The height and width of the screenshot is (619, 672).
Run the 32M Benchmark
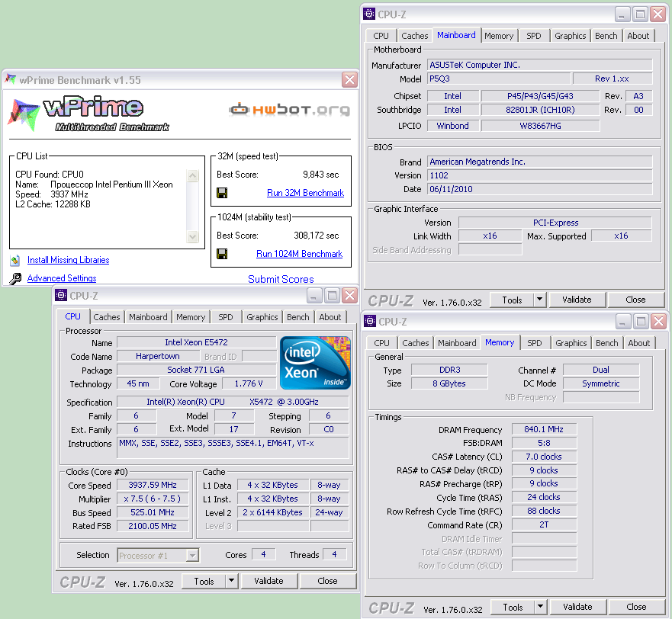pos(305,193)
